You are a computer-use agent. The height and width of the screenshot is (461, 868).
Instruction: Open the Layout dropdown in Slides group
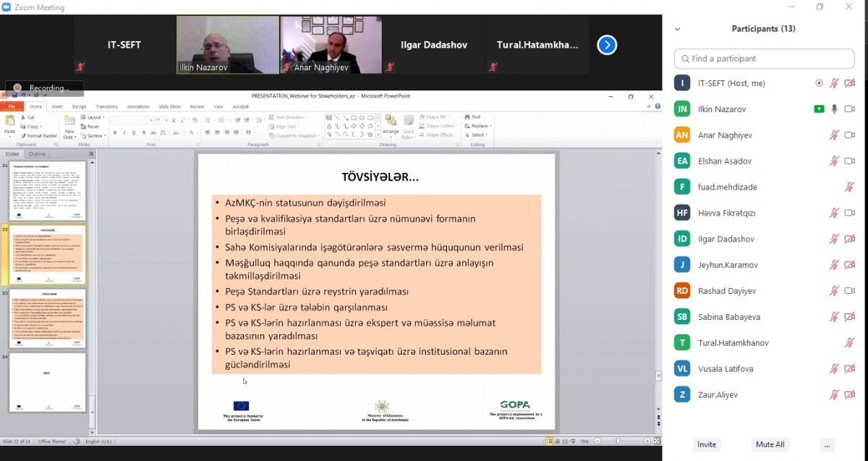pos(94,117)
